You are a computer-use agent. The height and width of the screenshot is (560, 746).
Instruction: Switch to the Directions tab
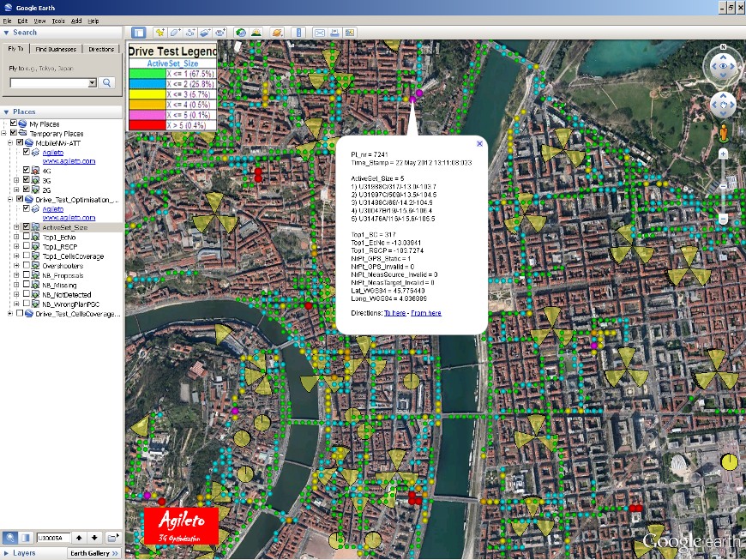pyautogui.click(x=101, y=49)
